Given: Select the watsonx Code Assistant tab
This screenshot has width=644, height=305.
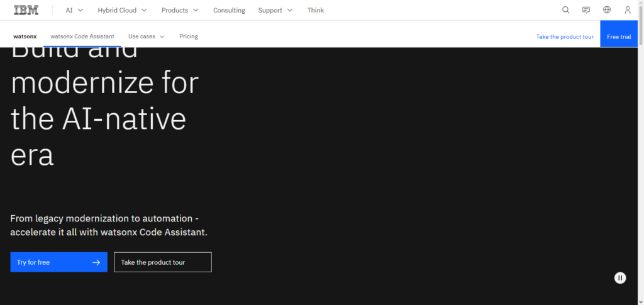Looking at the screenshot, I should click(x=82, y=36).
